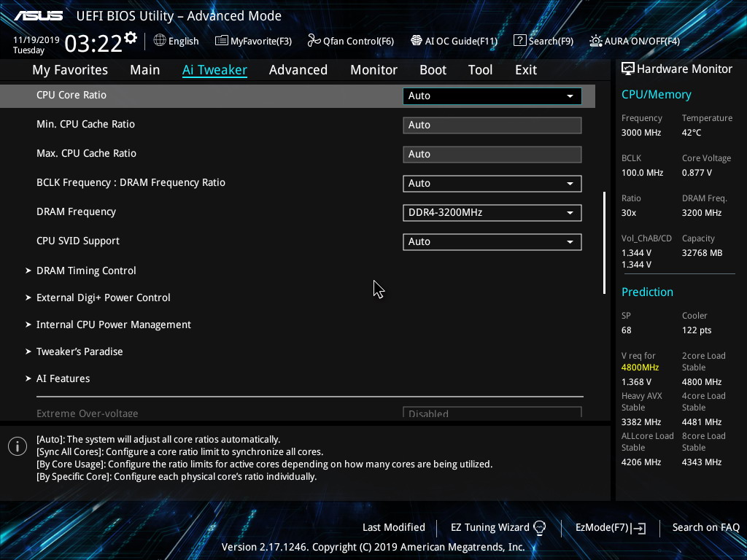Click the 4800MHz prediction value
The image size is (747, 560).
click(x=640, y=367)
